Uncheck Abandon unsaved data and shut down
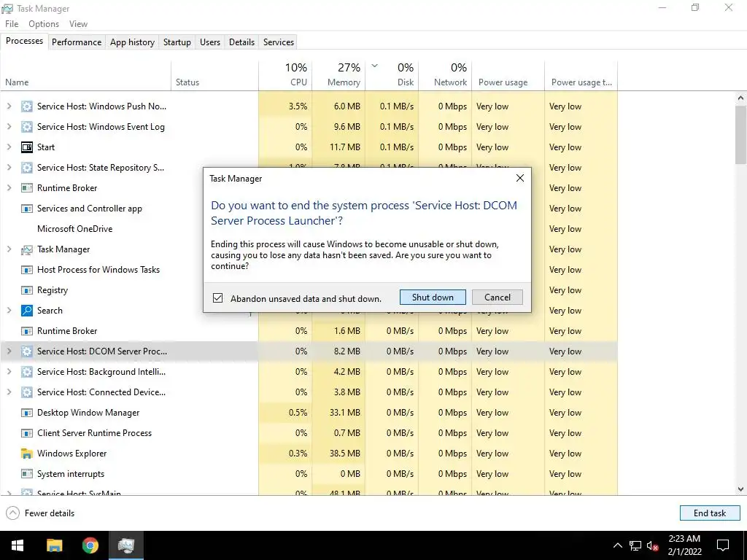Screen dimensions: 747x560 tap(217, 298)
